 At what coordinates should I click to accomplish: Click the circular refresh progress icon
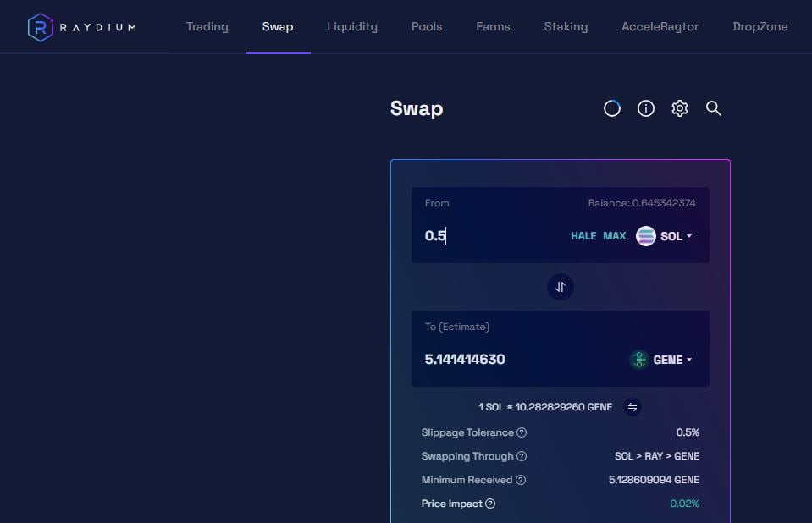[611, 108]
